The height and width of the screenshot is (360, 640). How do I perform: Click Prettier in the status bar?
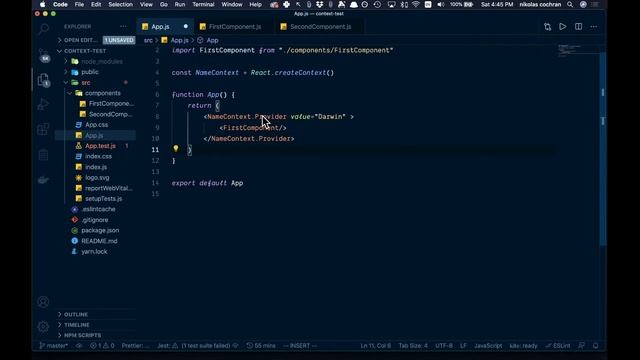(x=135, y=346)
